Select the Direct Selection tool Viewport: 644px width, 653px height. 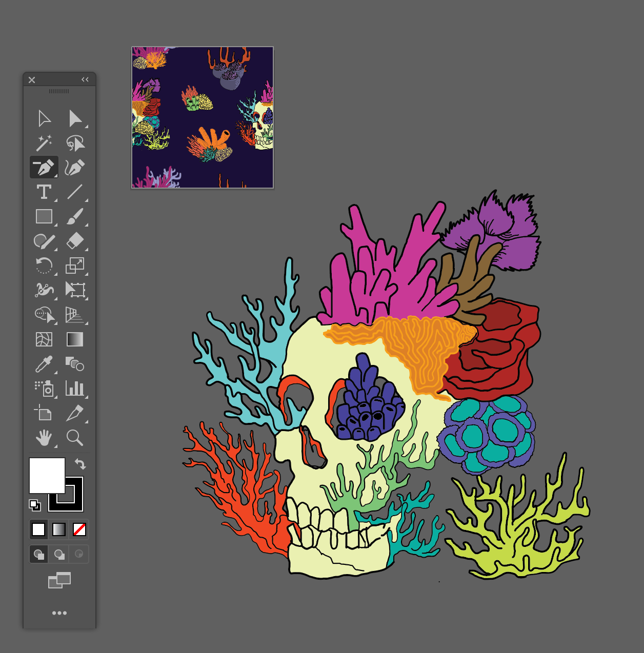pos(75,118)
